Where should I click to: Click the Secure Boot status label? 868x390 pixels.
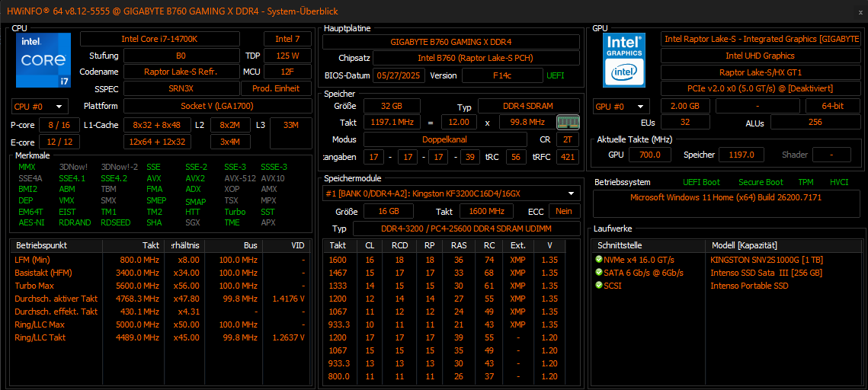point(761,182)
